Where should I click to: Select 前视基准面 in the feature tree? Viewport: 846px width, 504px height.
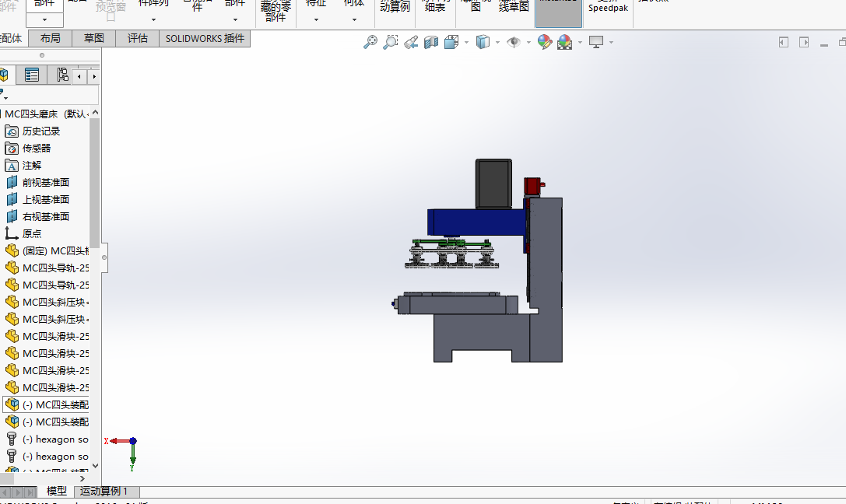tap(46, 182)
